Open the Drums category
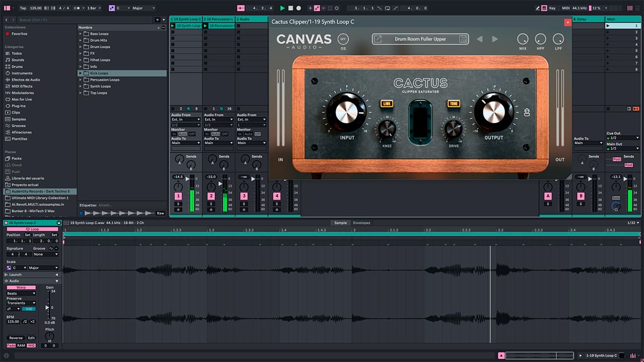 17,67
